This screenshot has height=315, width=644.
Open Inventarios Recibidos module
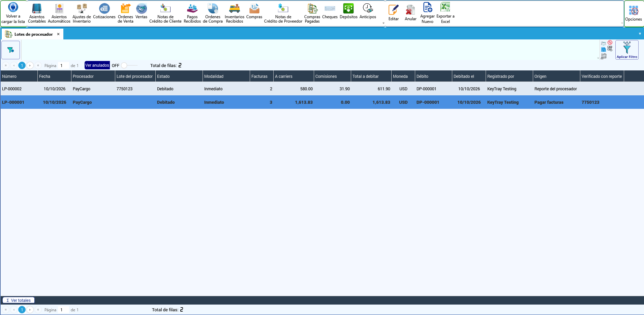(234, 13)
